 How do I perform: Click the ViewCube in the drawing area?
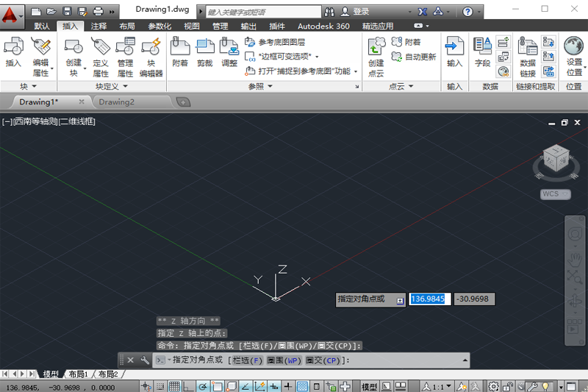(556, 159)
